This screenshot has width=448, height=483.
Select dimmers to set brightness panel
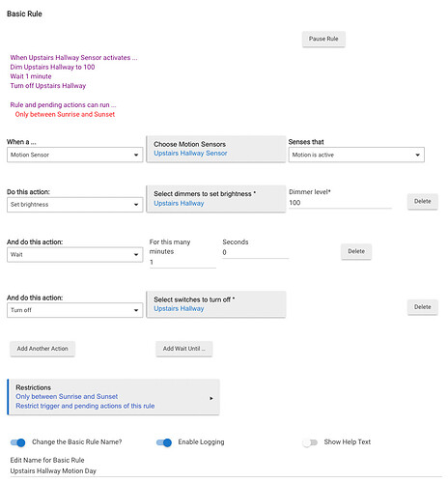pyautogui.click(x=216, y=199)
